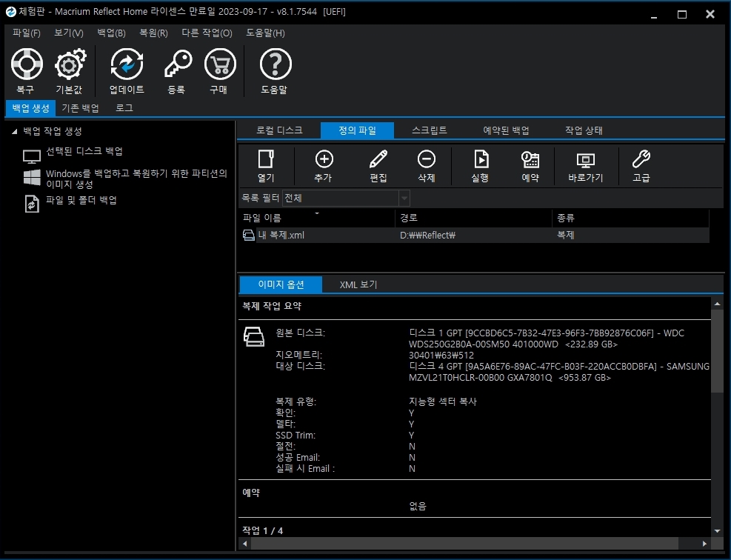Open 목록 필터 dropdown arrow
731x560 pixels.
point(404,199)
